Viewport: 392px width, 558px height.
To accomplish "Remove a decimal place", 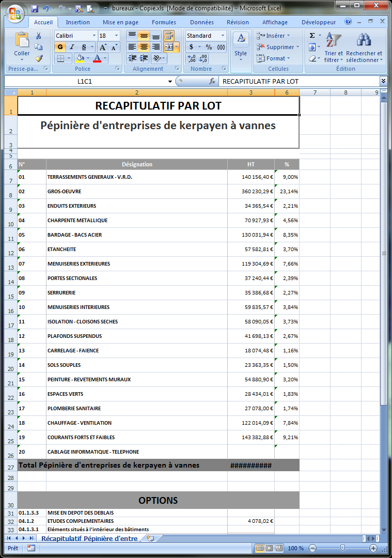I will tap(203, 58).
